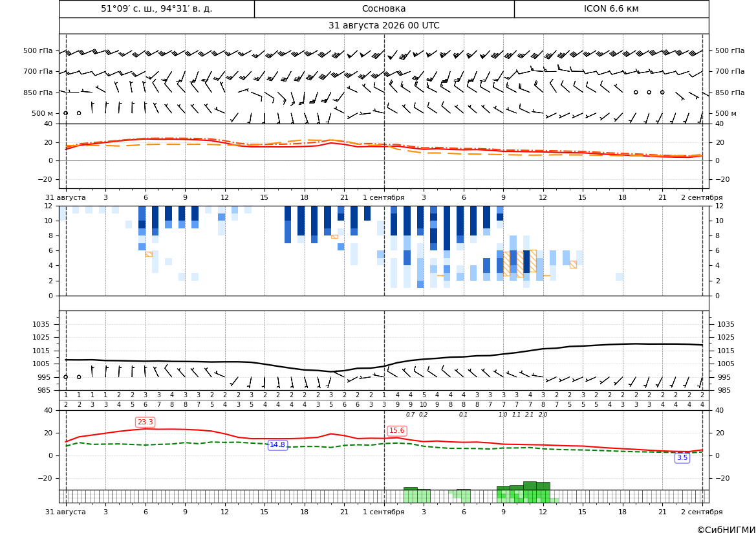Click the 1 сентября label on top axis

383,197
